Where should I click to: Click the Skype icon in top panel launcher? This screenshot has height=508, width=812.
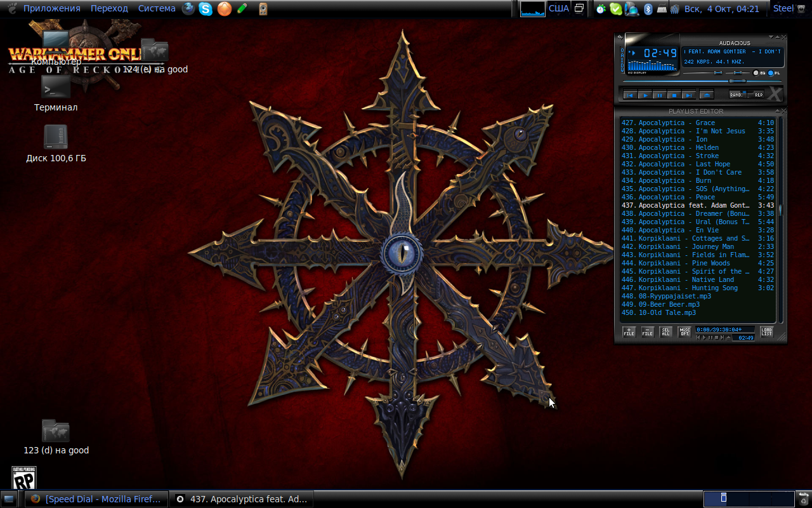coord(206,8)
